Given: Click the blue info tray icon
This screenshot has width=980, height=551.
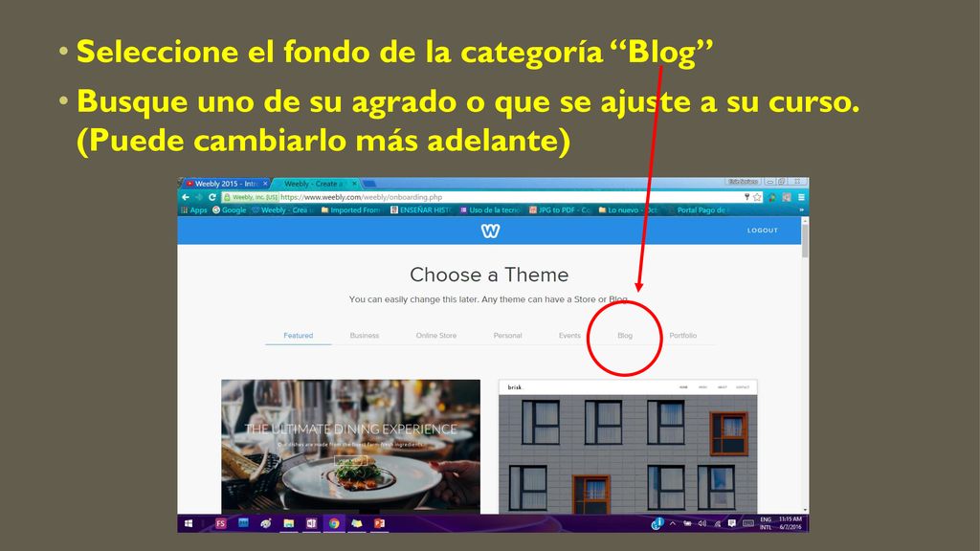Looking at the screenshot, I should [657, 523].
